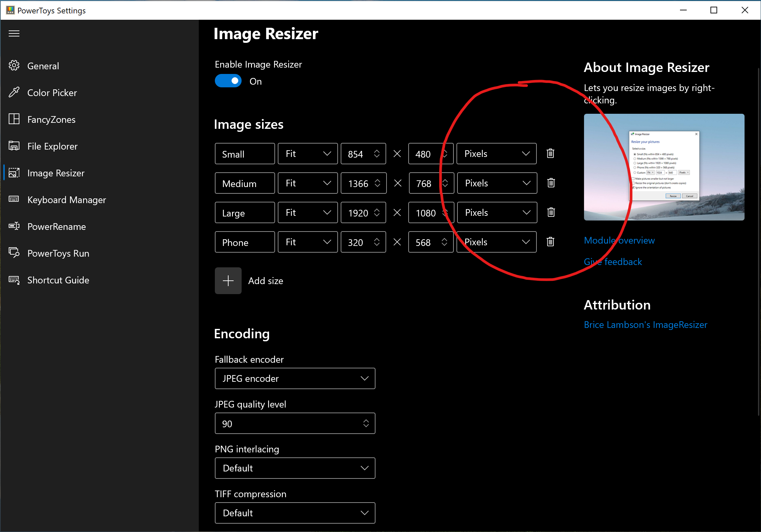Select the Color Picker module

(x=52, y=93)
